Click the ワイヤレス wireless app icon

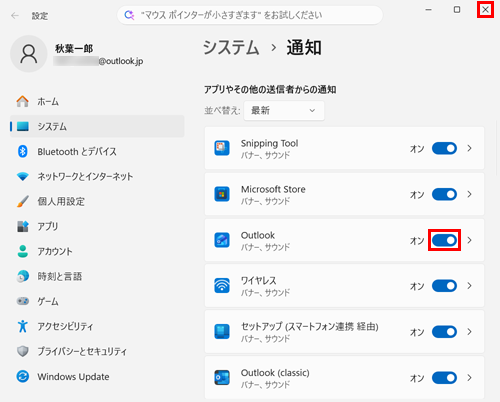(x=222, y=286)
